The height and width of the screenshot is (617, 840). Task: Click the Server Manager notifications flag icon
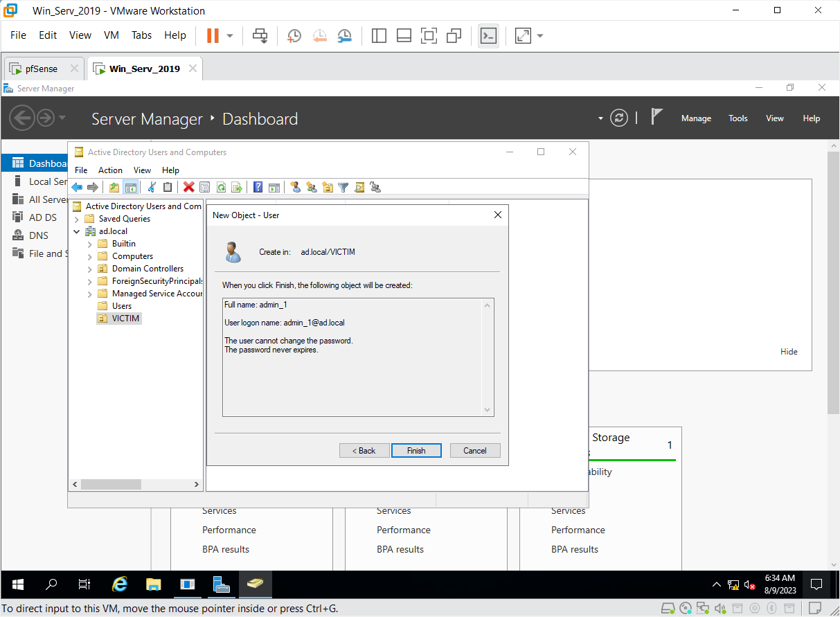click(x=657, y=117)
